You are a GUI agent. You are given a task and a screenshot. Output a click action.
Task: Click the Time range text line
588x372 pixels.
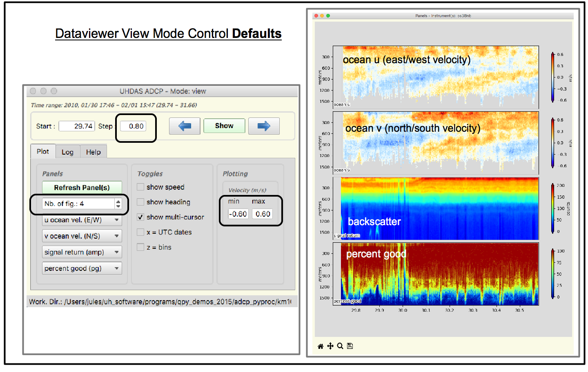click(114, 105)
